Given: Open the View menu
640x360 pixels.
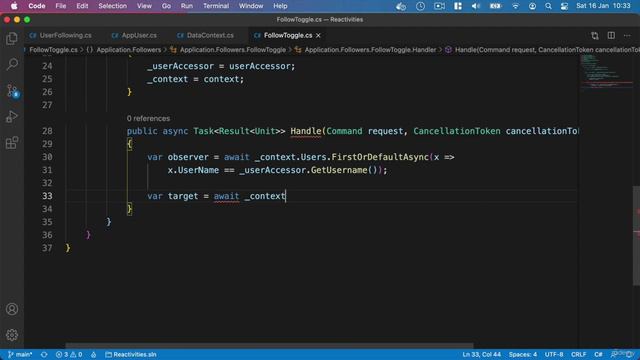Looking at the screenshot, I should 144,6.
